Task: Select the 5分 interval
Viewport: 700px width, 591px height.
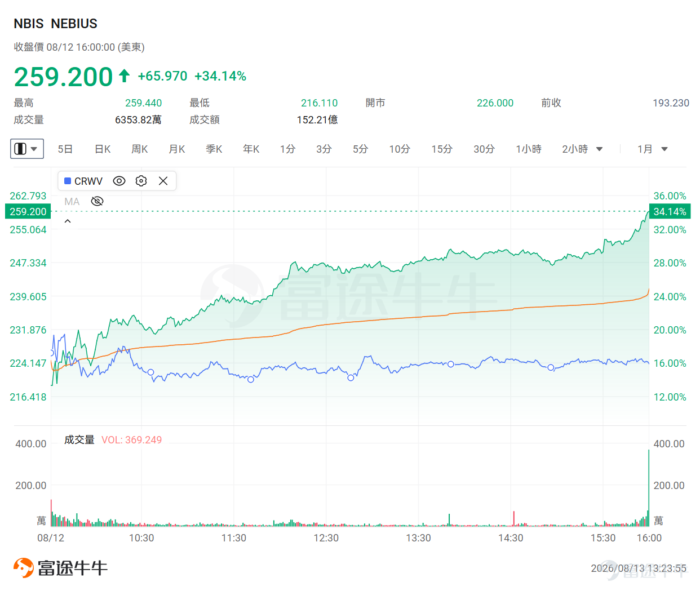Action: point(360,149)
